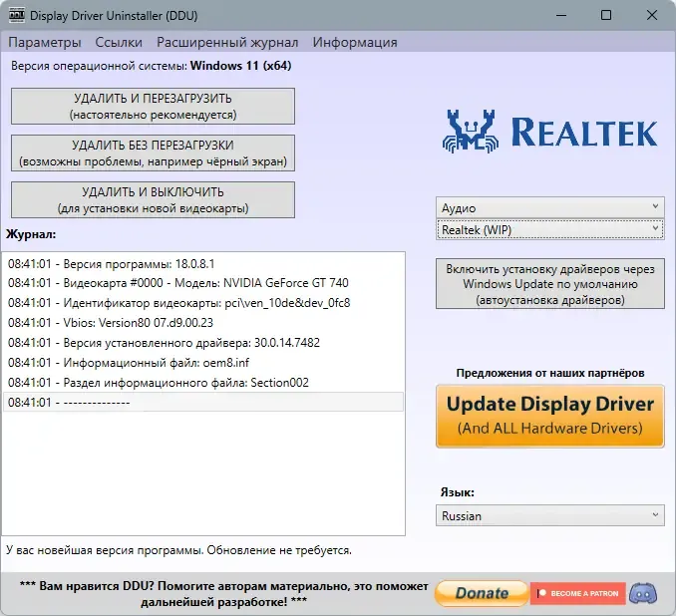Click УДАЛИТЬ И ВЫКЛЮЧИТЬ button
676x616 pixels.
[x=154, y=200]
